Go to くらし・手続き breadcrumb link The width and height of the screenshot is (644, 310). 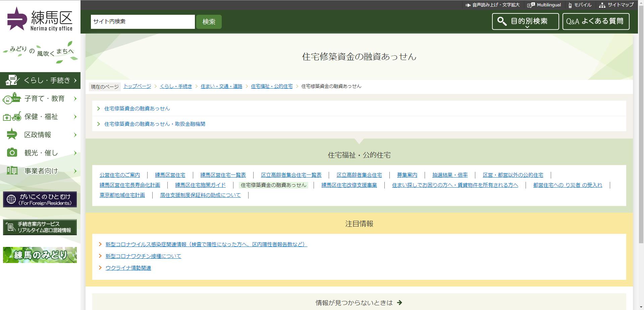[176, 86]
